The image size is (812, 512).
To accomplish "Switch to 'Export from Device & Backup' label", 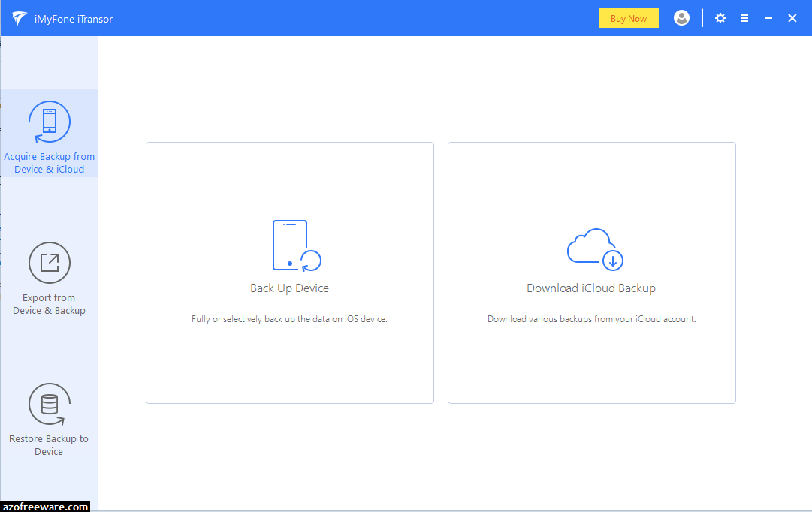I will pyautogui.click(x=49, y=304).
